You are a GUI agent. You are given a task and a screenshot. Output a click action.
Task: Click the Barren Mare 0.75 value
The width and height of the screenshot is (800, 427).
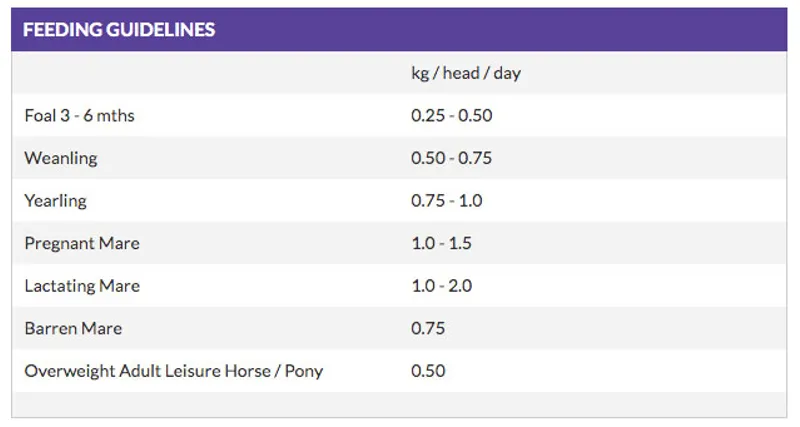pyautogui.click(x=428, y=328)
